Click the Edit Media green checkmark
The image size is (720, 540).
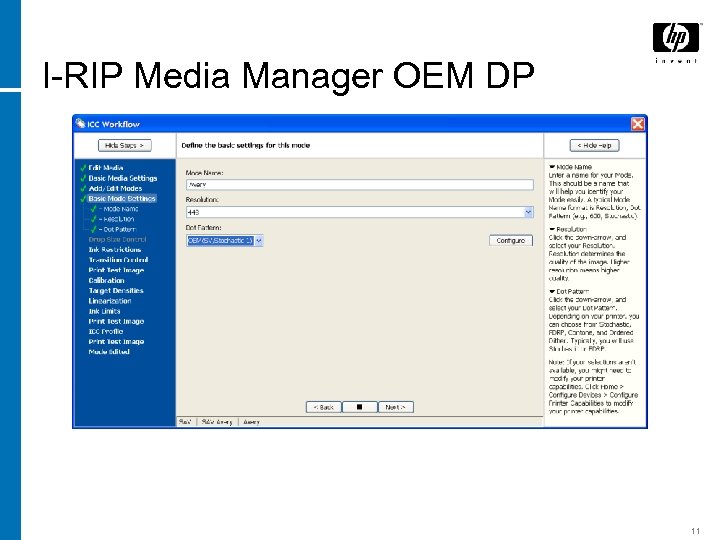point(83,168)
